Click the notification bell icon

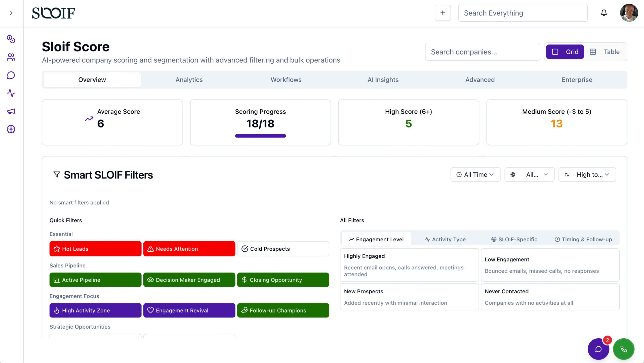(x=604, y=13)
